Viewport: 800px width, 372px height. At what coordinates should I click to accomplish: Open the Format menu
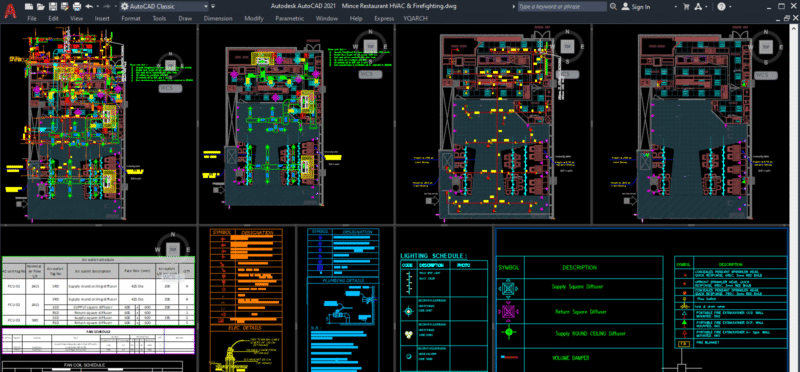click(131, 18)
